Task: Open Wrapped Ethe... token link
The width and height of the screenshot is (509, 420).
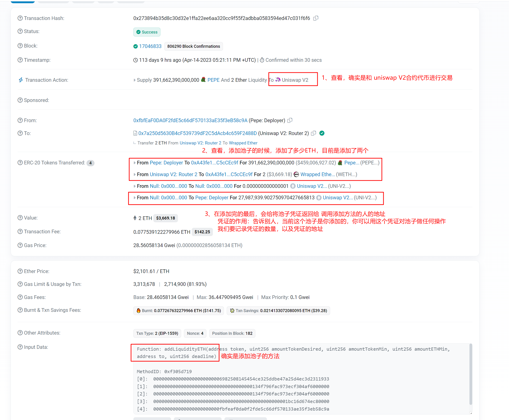Action: [318, 174]
